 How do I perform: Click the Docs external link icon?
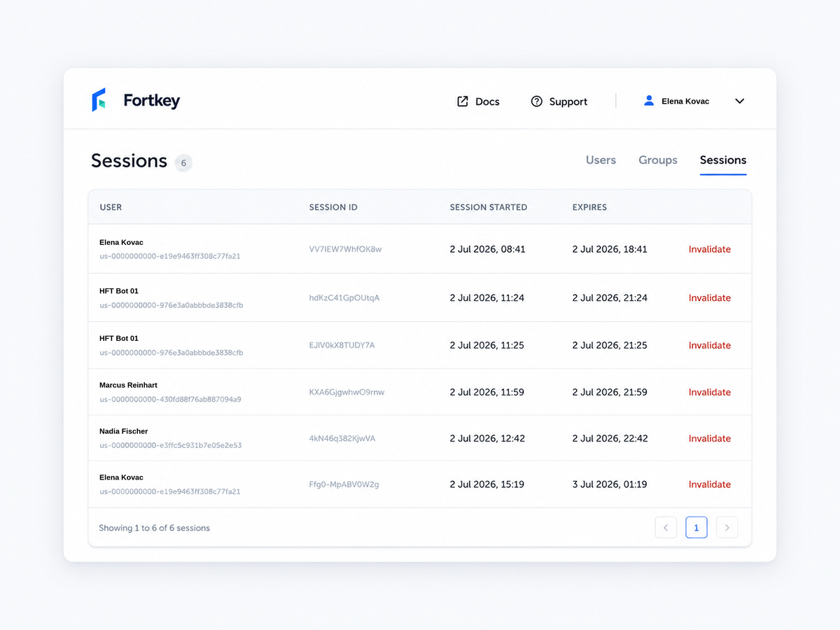click(463, 101)
